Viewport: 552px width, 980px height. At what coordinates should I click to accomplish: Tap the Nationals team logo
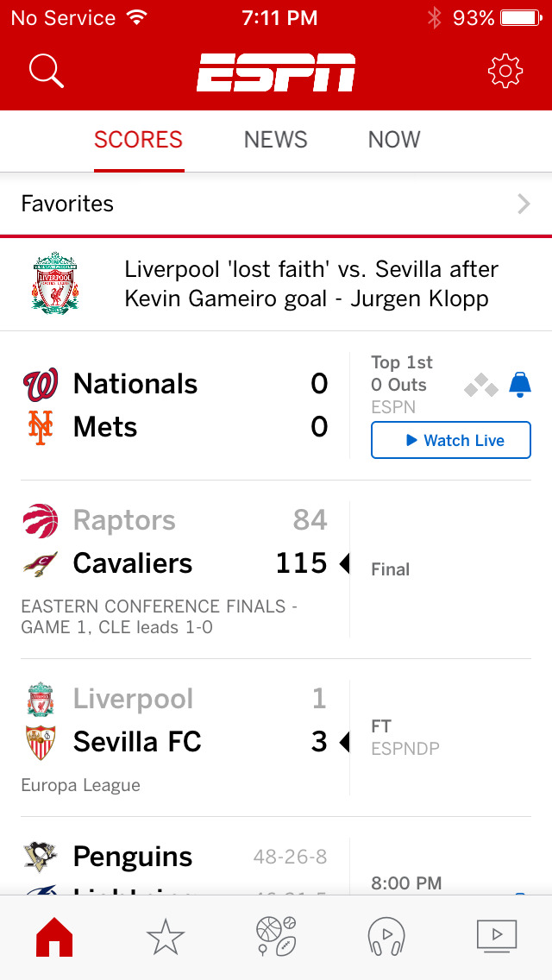click(x=40, y=385)
